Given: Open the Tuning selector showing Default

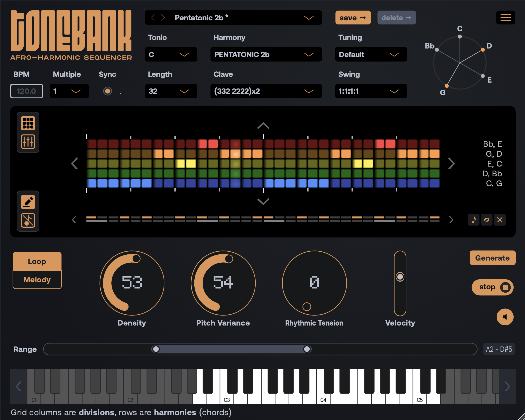Looking at the screenshot, I should click(x=371, y=54).
